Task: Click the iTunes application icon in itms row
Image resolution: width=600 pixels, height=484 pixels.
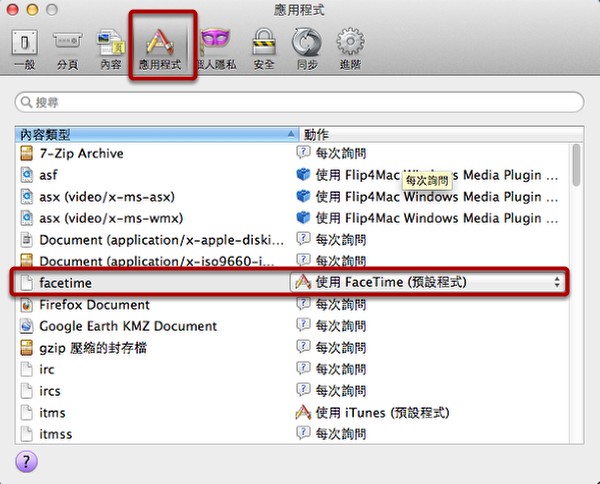Action: pos(303,412)
